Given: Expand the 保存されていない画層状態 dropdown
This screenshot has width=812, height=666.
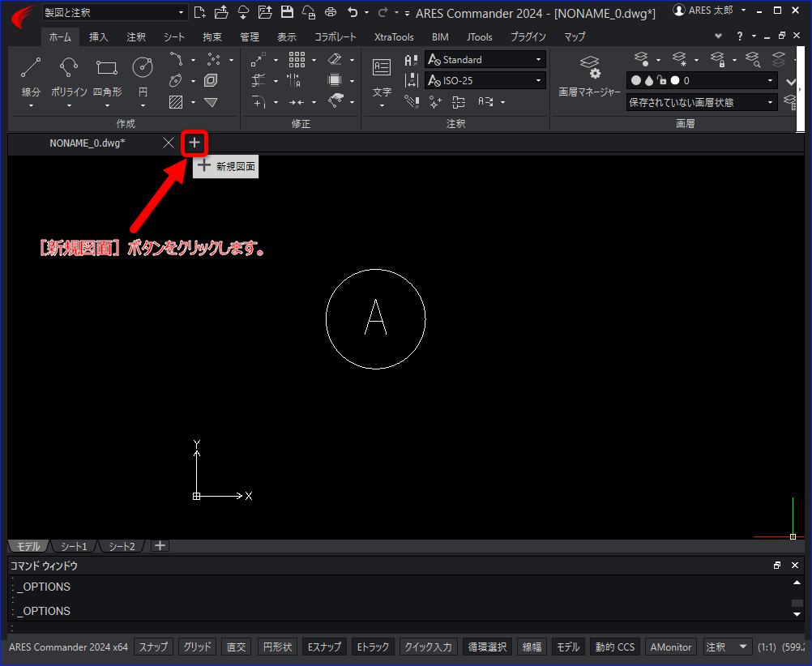Looking at the screenshot, I should click(x=702, y=103).
